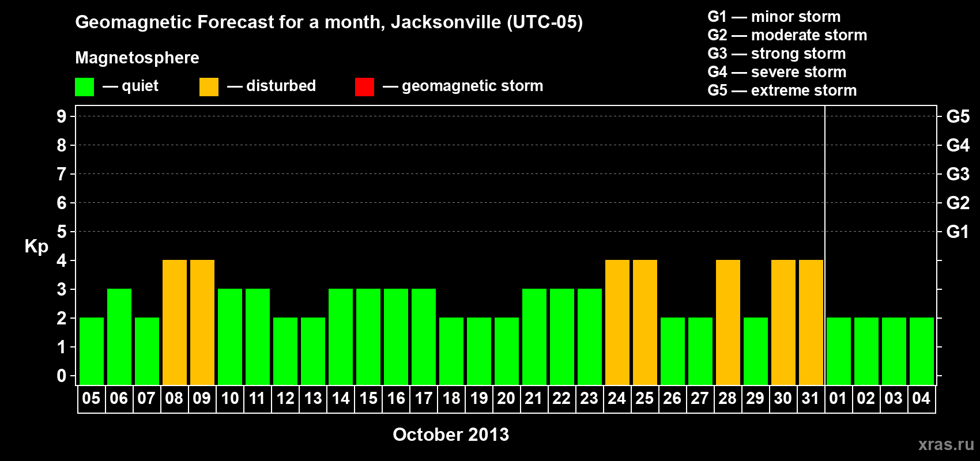Click the 'October 2013' month label
The width and height of the screenshot is (980, 461).
(x=451, y=434)
